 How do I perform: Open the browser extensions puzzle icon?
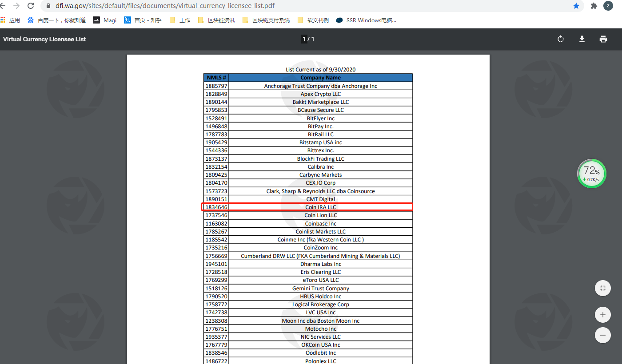click(594, 6)
